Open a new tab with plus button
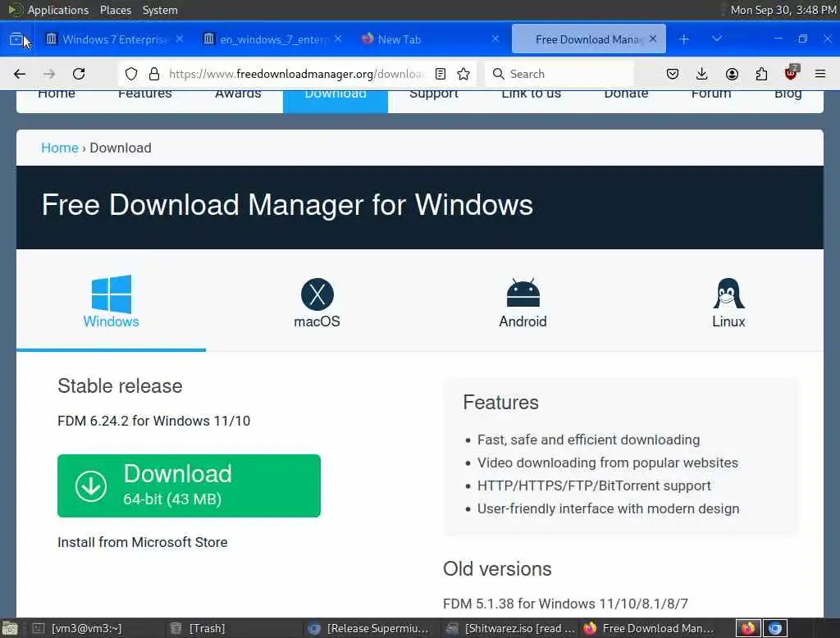This screenshot has height=638, width=840. click(684, 39)
